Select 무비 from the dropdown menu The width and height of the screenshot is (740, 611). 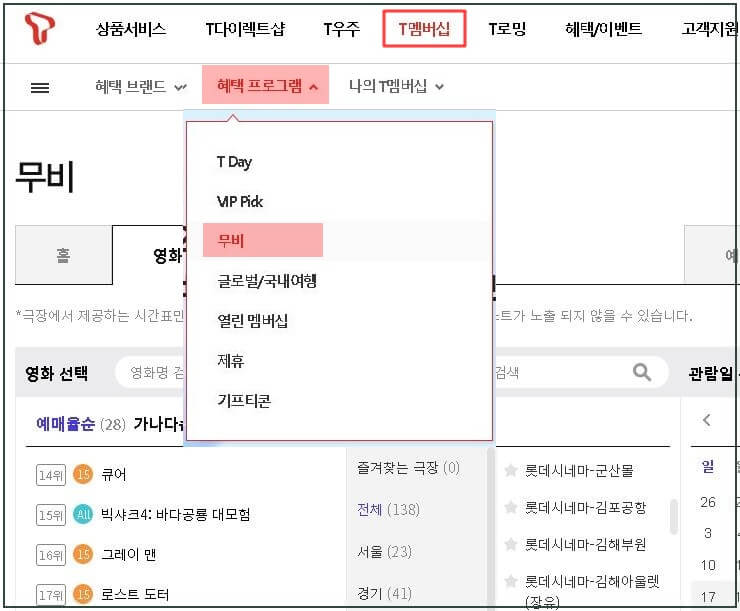(263, 240)
